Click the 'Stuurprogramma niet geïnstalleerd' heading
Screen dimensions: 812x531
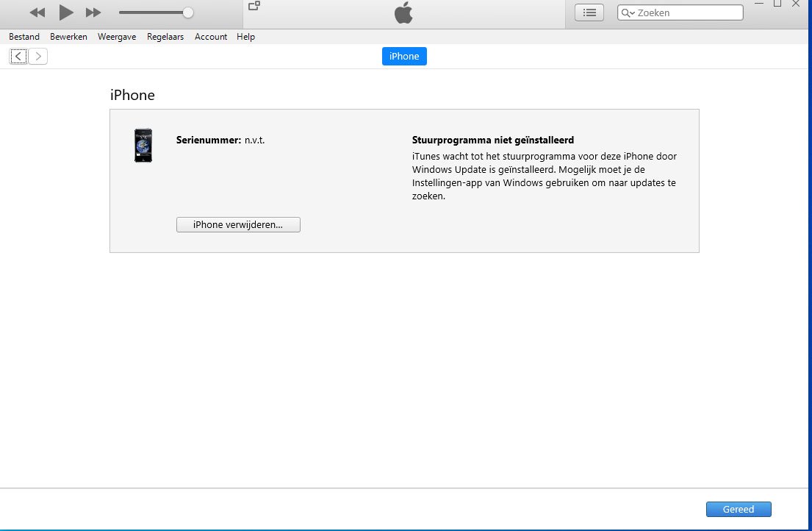pyautogui.click(x=493, y=140)
